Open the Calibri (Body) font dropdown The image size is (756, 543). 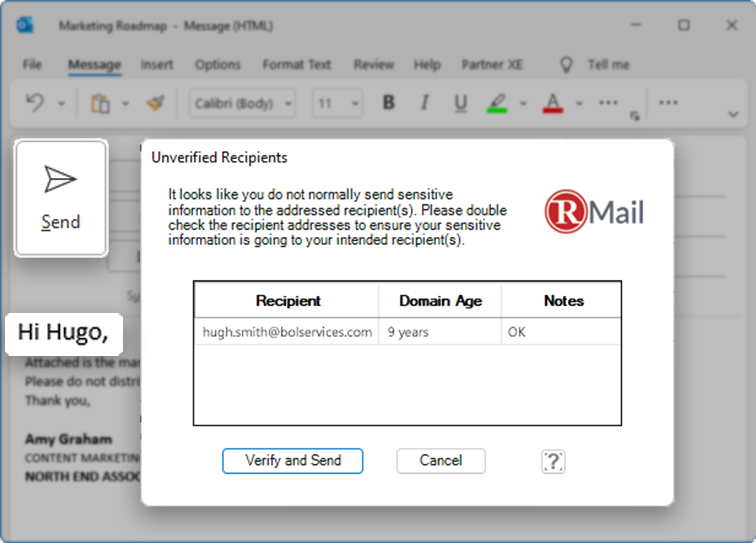pos(243,103)
